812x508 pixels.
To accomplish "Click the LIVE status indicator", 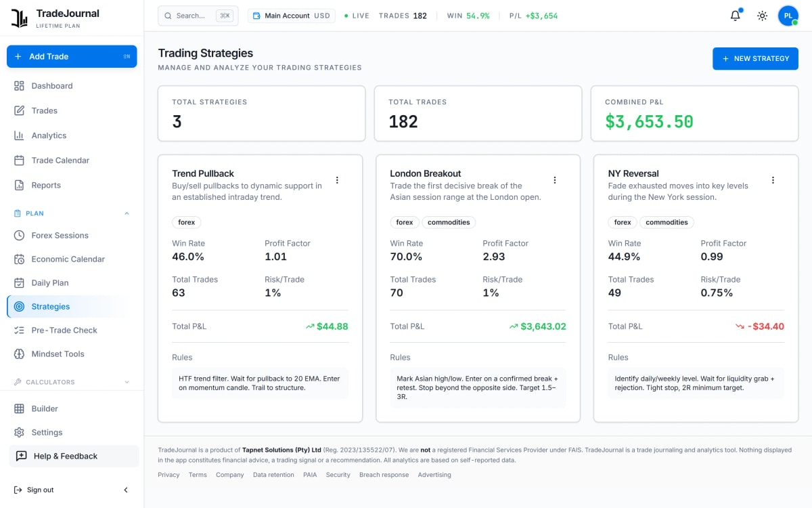I will click(x=357, y=16).
